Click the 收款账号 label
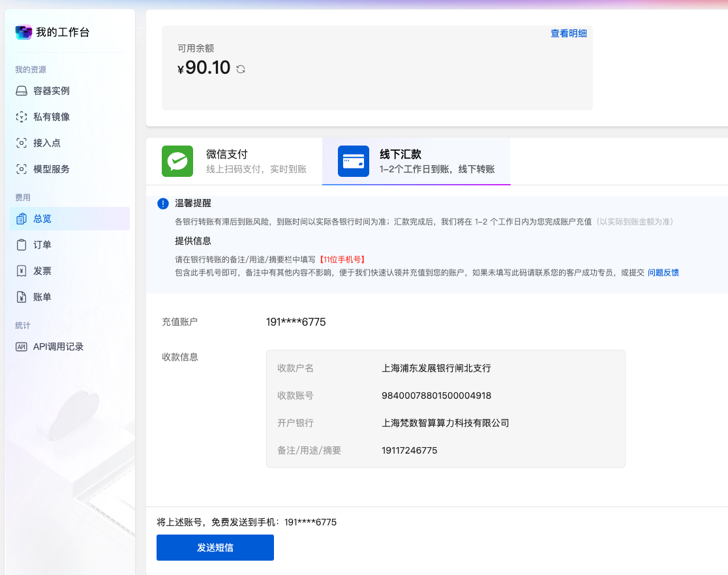The width and height of the screenshot is (728, 575). 296,396
